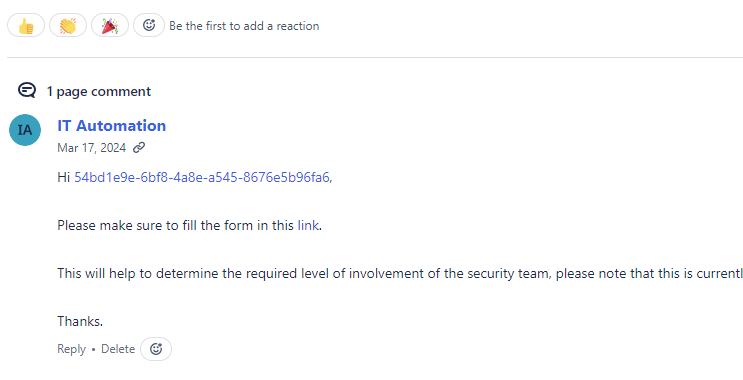Click the 'Hi' greeting text
Image resolution: width=743 pixels, height=380 pixels.
coord(64,177)
